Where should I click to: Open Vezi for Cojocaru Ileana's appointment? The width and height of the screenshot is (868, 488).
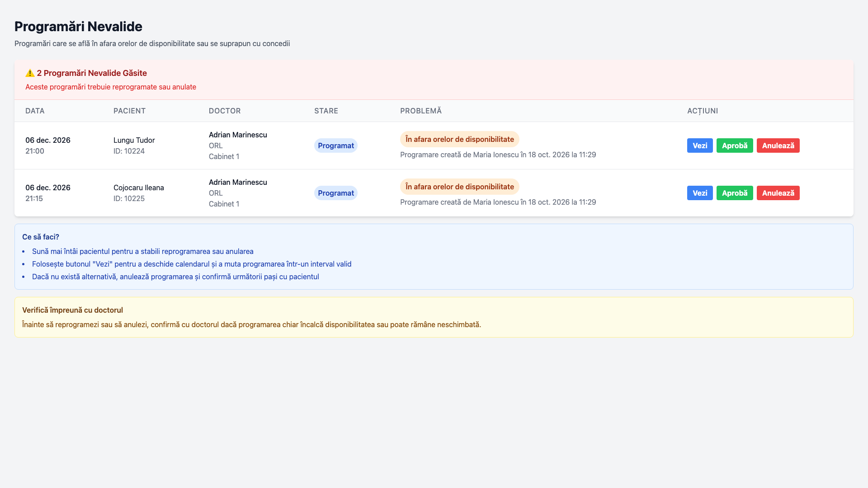700,193
